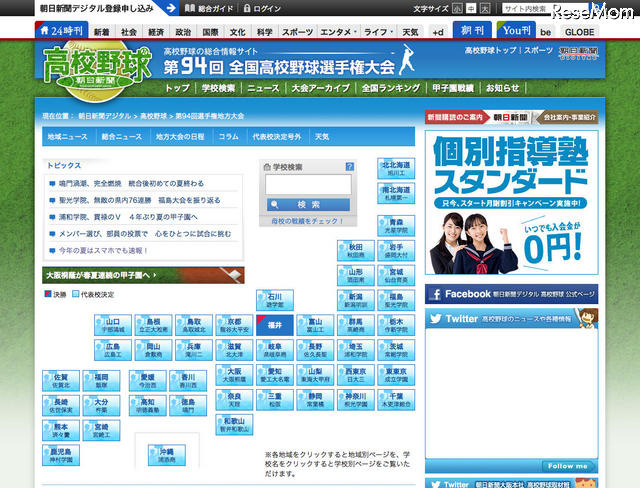
Task: Go to 学校検索 in green menu
Action: coord(218,88)
